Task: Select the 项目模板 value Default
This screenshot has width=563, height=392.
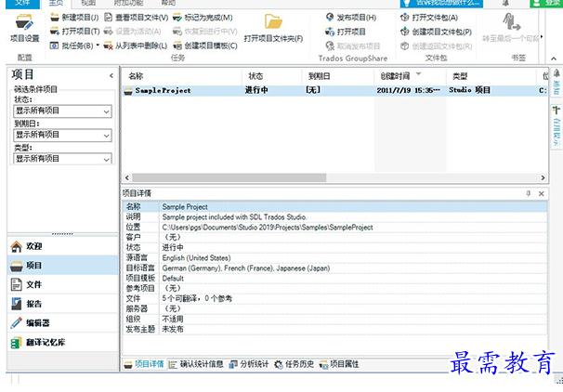Action: (x=173, y=278)
